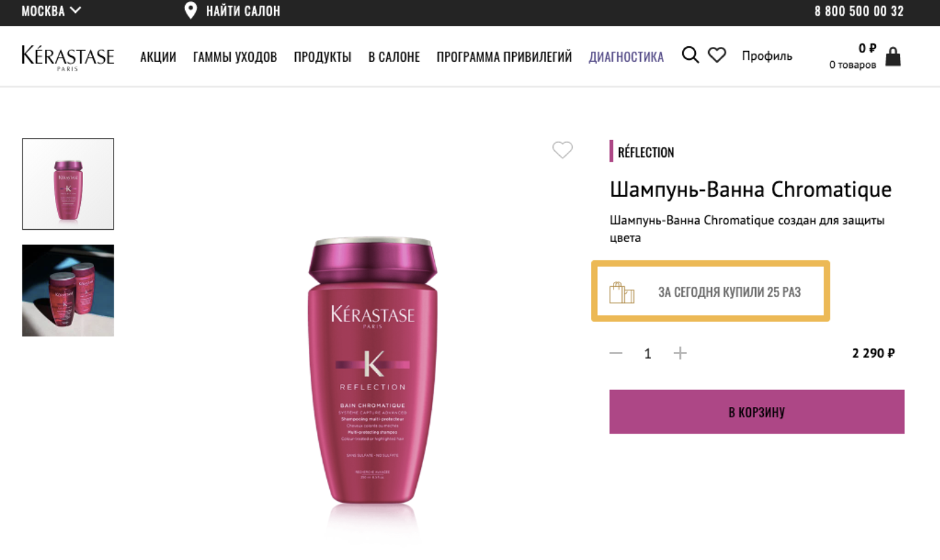This screenshot has width=940, height=560.
Task: Open Программа привилегий page
Action: (x=504, y=57)
